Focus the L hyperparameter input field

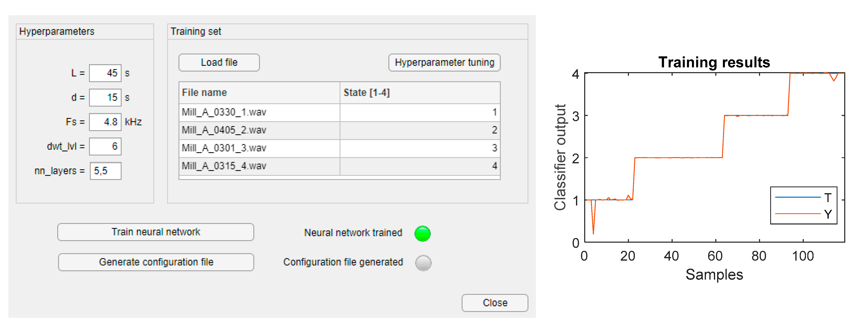tap(105, 73)
